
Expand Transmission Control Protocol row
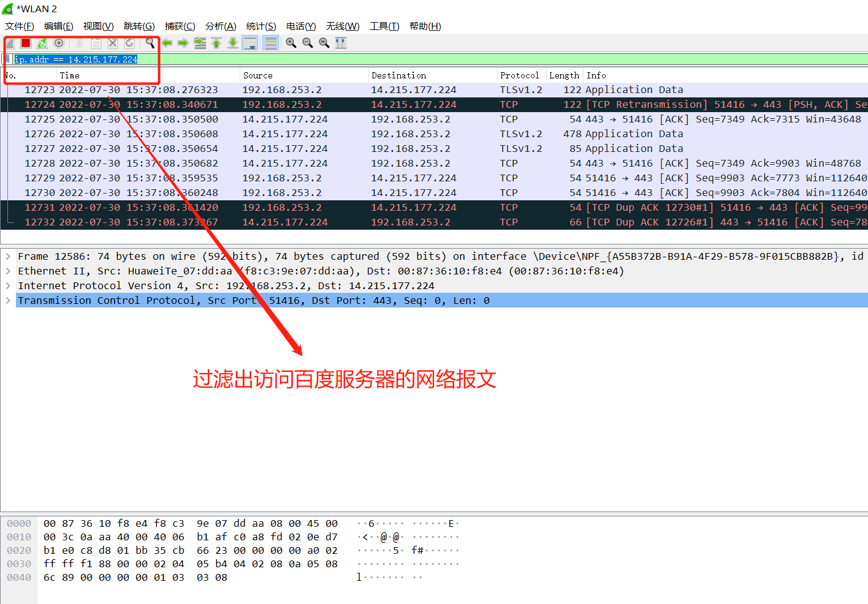[8, 300]
